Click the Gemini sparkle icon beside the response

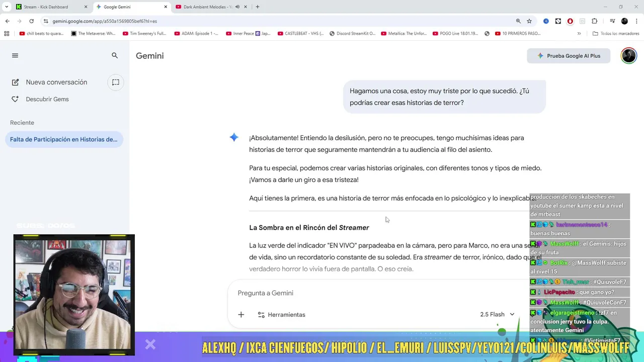coord(234,137)
